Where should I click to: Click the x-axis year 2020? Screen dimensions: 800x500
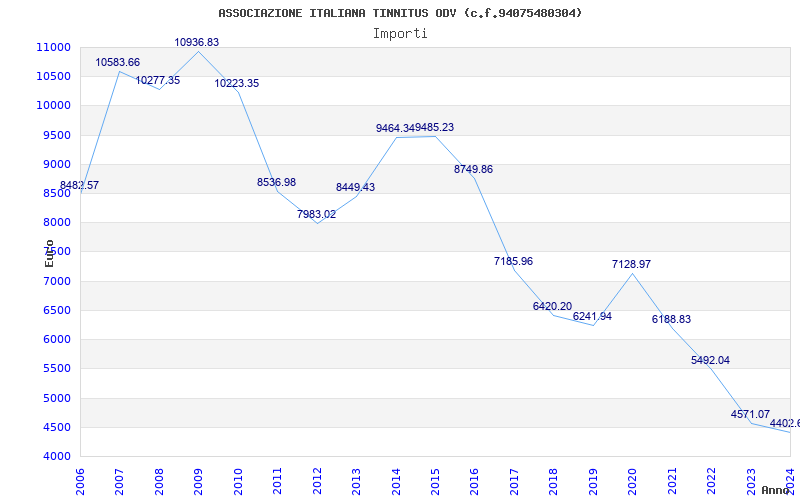(633, 482)
